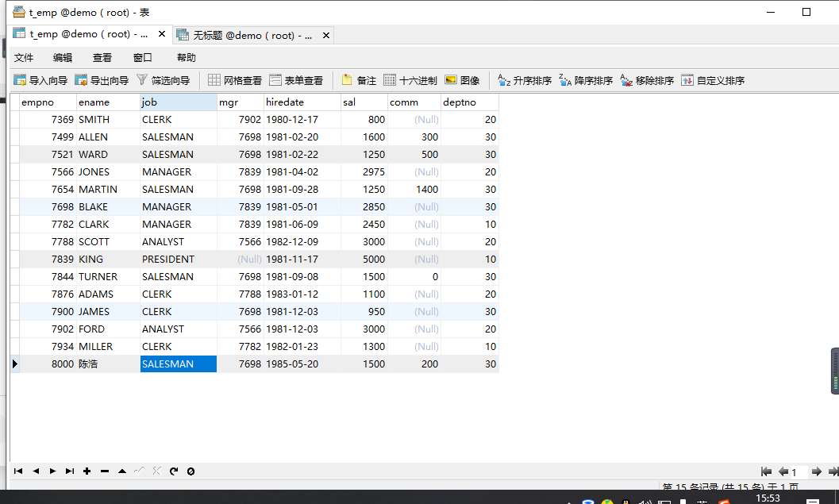Go to next record navigation icon
Viewport: 839px width, 504px height.
(52, 471)
